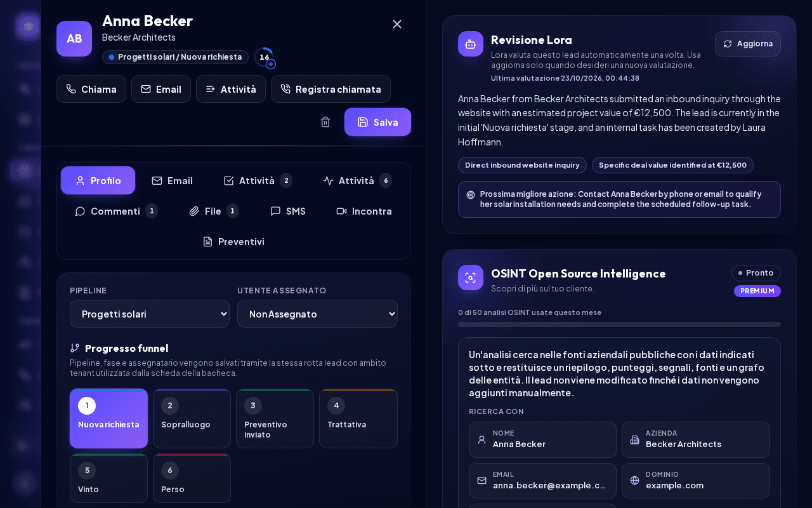The width and height of the screenshot is (812, 508).
Task: Select funnel stage 1 Nuova richiesta
Action: click(x=108, y=418)
